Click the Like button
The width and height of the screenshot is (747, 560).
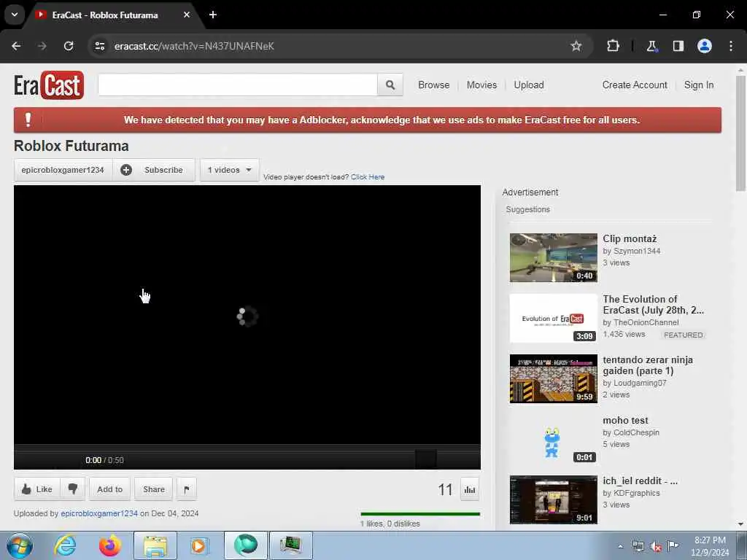(x=37, y=489)
